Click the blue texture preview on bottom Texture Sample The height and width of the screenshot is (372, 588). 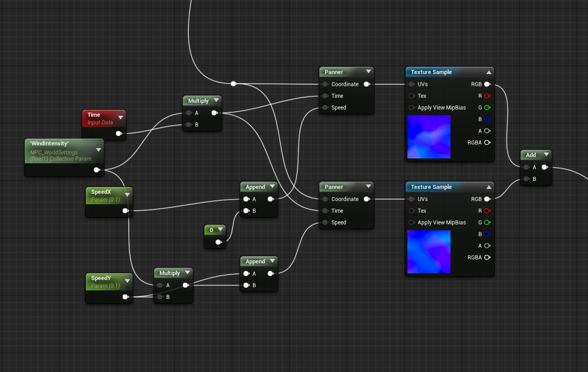coord(429,251)
